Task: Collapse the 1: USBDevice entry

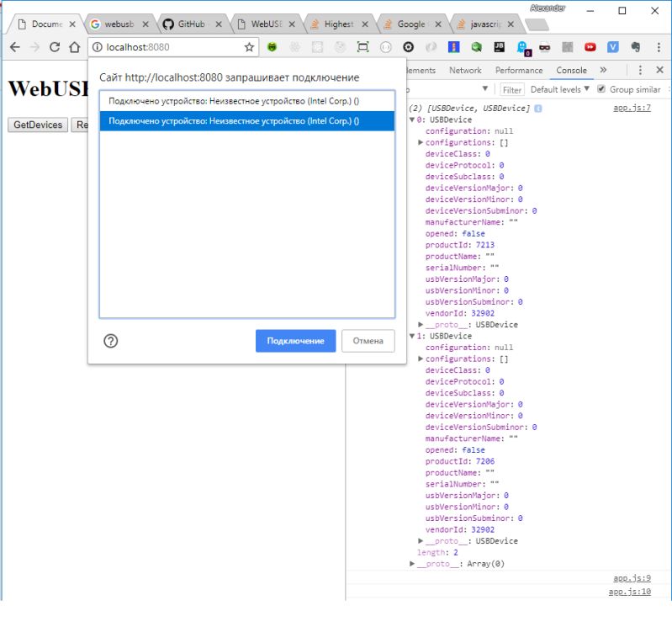Action: [412, 337]
